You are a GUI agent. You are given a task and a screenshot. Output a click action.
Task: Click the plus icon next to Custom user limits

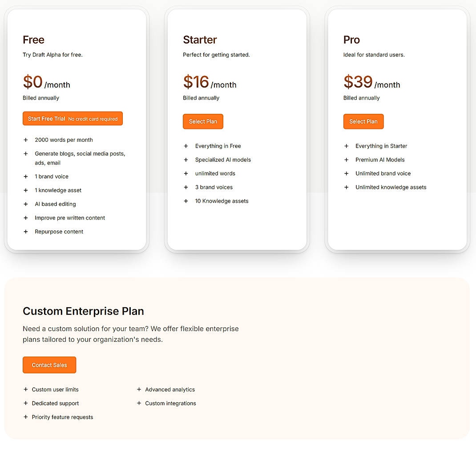pos(25,389)
